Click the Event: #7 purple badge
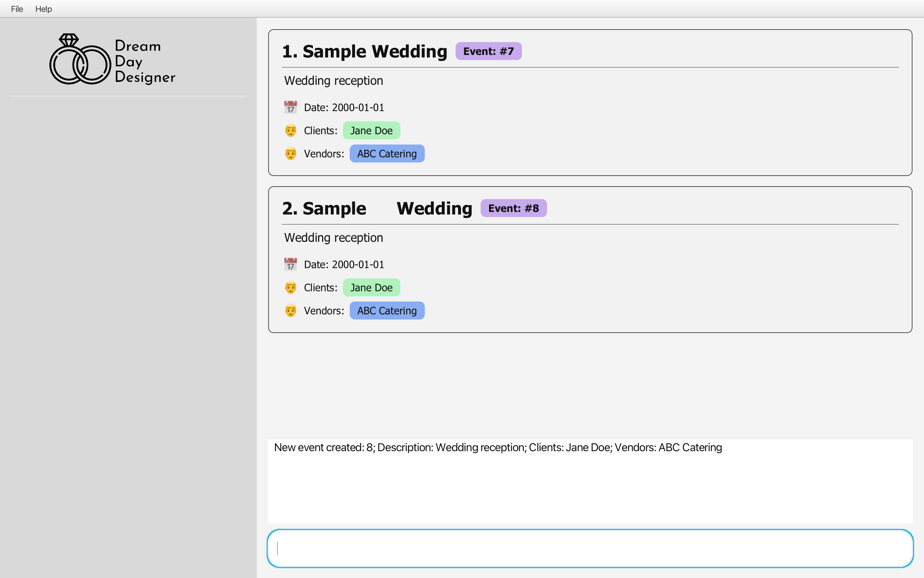This screenshot has height=578, width=924. 488,51
